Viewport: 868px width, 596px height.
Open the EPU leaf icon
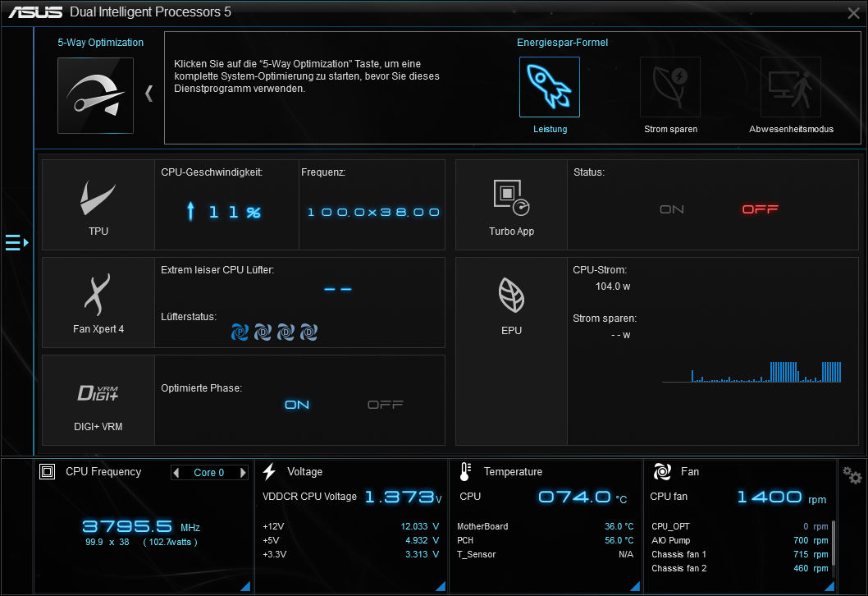coord(511,295)
